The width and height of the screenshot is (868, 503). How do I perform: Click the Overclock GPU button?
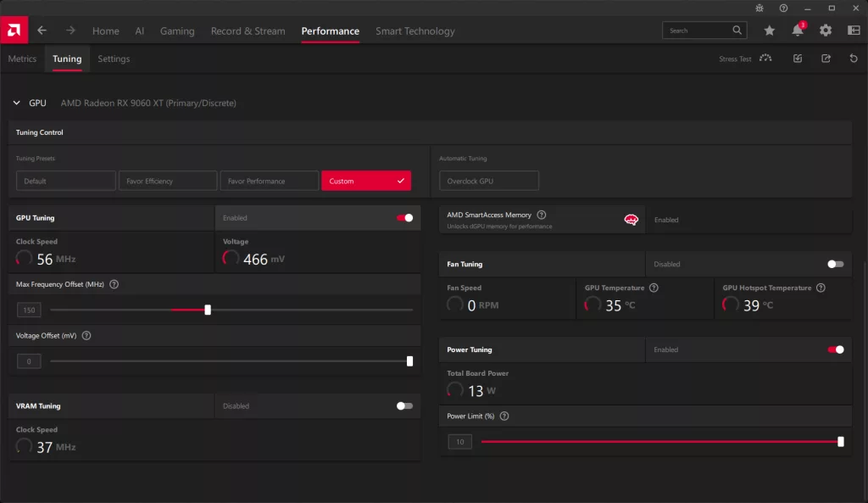tap(489, 182)
